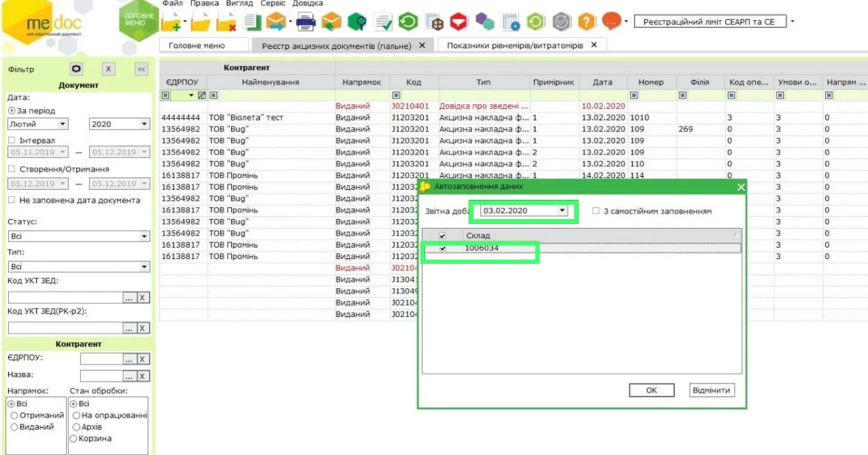Click the orange help question mark icon
The height and width of the screenshot is (455, 868).
point(587,22)
